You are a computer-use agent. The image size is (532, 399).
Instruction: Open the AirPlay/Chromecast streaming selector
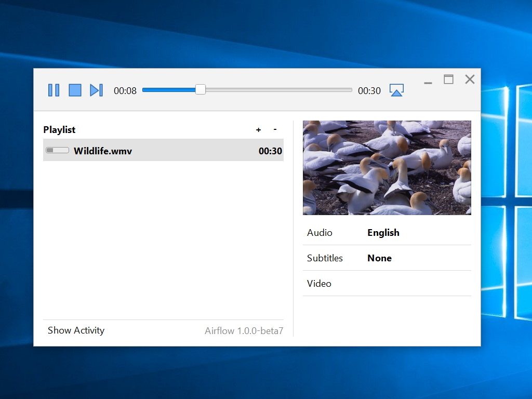(396, 90)
